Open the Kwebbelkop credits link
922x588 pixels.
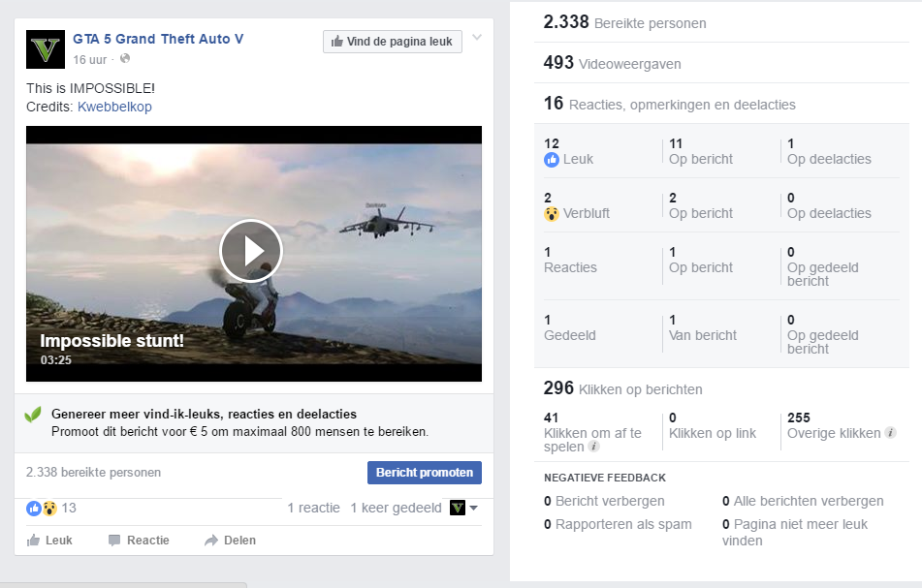tap(114, 107)
